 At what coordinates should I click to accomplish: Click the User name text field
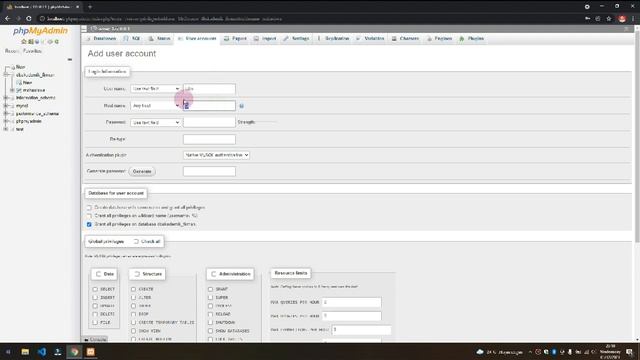209,89
